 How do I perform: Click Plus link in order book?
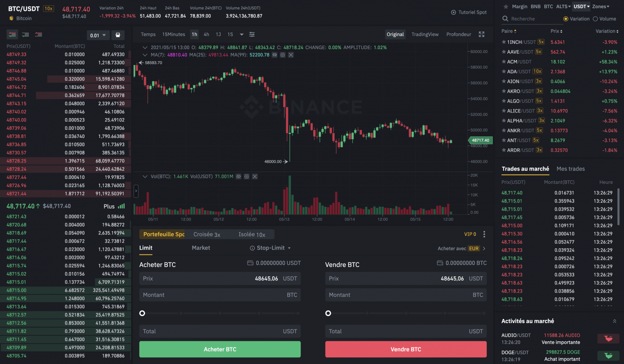(109, 207)
